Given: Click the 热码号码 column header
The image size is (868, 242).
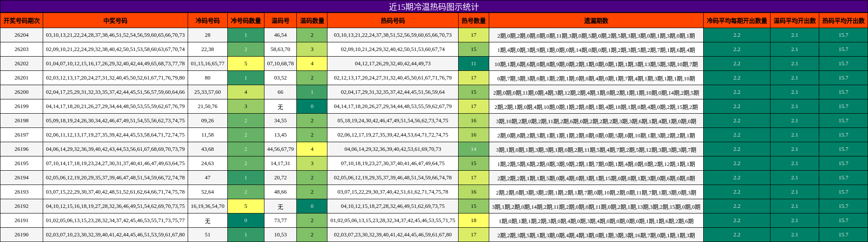Looking at the screenshot, I should [393, 21].
